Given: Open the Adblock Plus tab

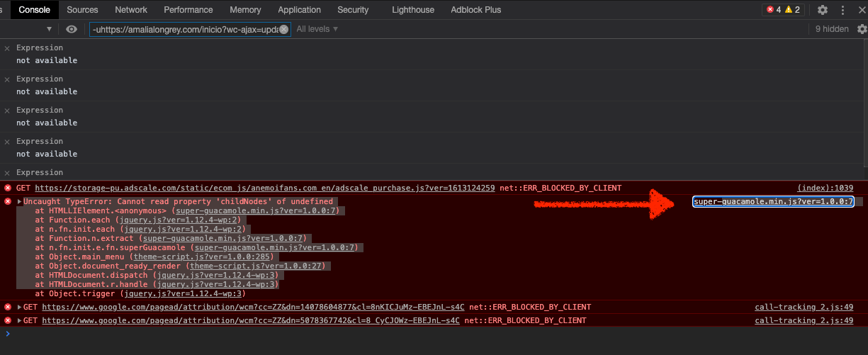Looking at the screenshot, I should [x=476, y=10].
